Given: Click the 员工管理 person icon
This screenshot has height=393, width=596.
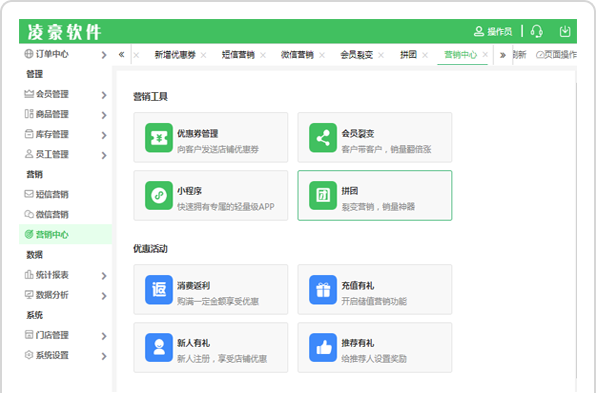Looking at the screenshot, I should (29, 154).
